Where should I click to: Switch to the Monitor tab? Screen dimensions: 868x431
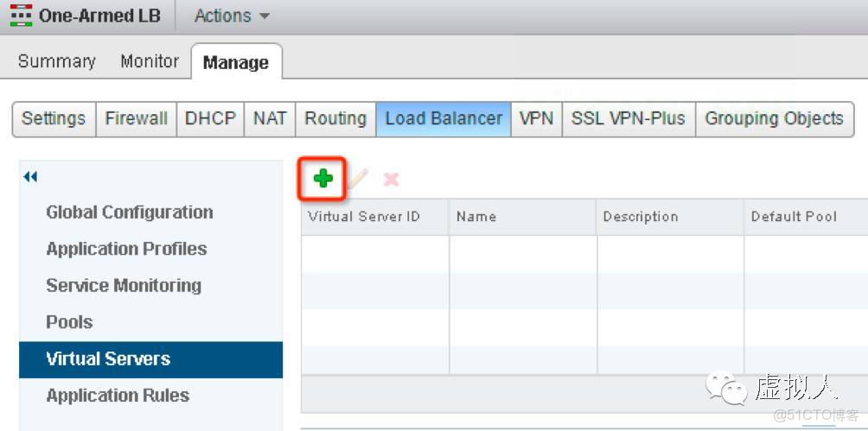click(150, 60)
